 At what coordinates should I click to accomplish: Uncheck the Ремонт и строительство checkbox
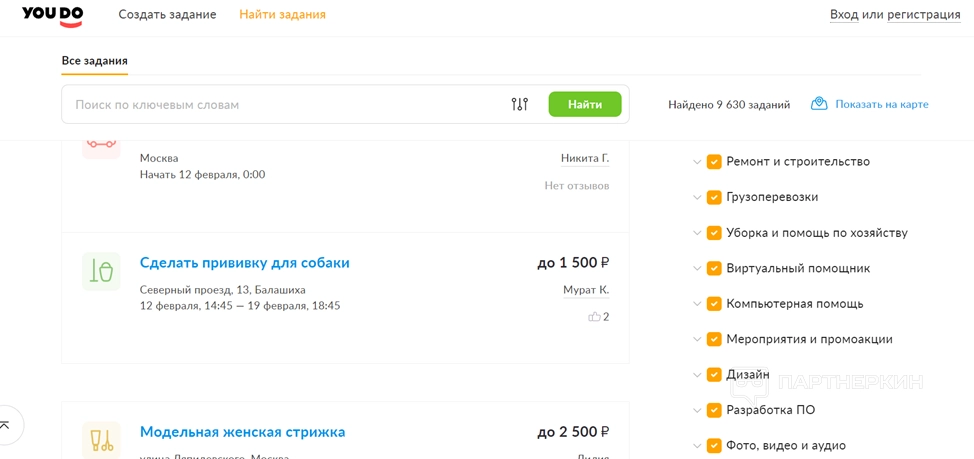[714, 162]
